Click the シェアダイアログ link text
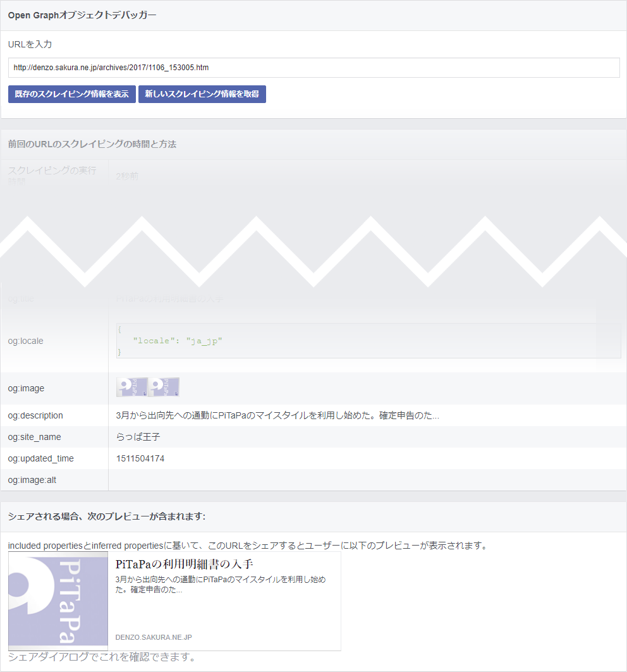627x672 pixels. (x=50, y=657)
